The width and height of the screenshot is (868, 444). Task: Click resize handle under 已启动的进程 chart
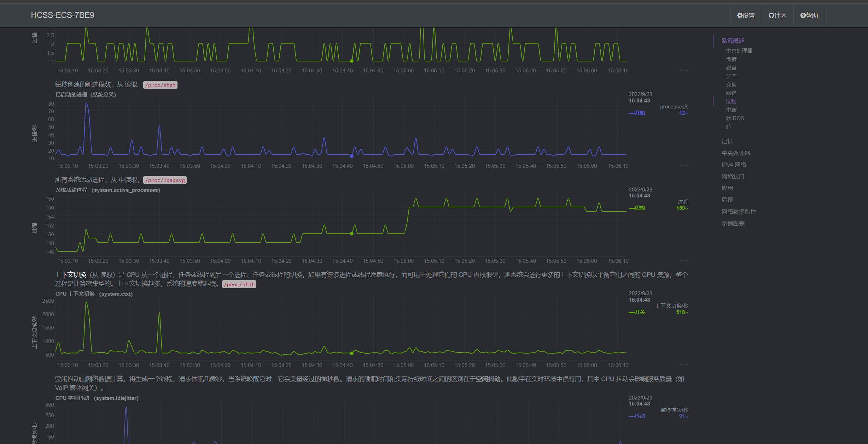tap(684, 165)
